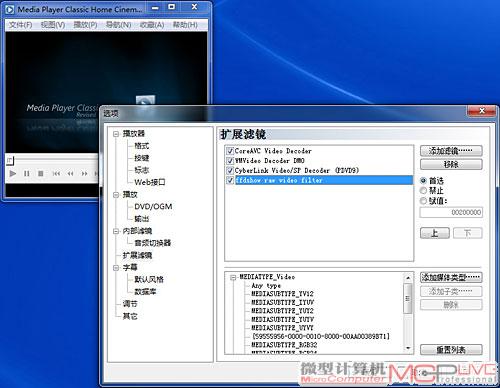Image resolution: width=500 pixels, height=388 pixels.
Task: Toggle the WMVideo Decoder DMO checkbox
Action: [230, 161]
